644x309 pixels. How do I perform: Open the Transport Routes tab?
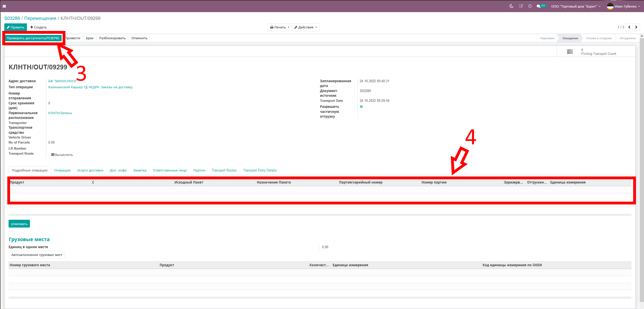(x=224, y=170)
